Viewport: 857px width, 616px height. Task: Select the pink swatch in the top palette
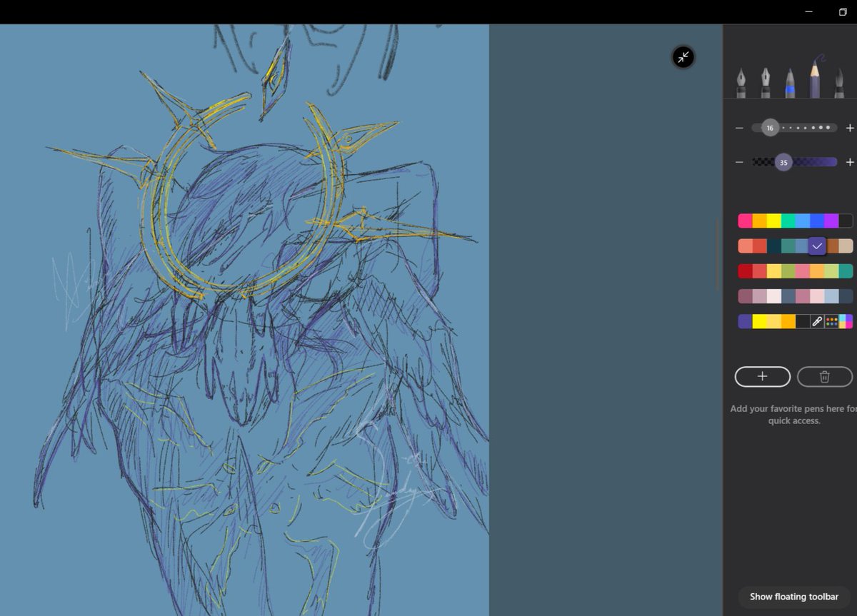(x=745, y=221)
